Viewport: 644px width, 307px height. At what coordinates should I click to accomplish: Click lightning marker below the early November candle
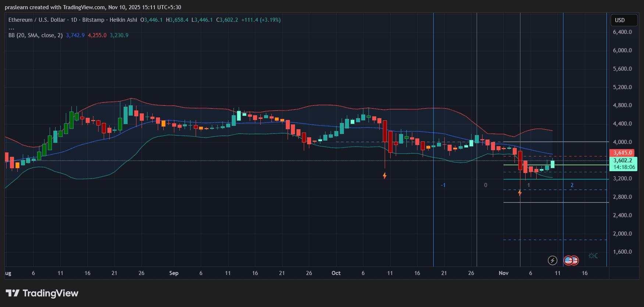pos(520,193)
